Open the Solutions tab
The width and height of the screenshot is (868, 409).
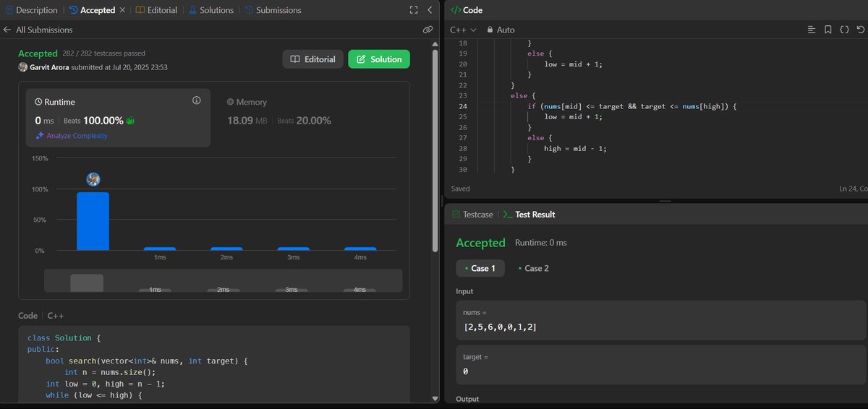pyautogui.click(x=210, y=10)
